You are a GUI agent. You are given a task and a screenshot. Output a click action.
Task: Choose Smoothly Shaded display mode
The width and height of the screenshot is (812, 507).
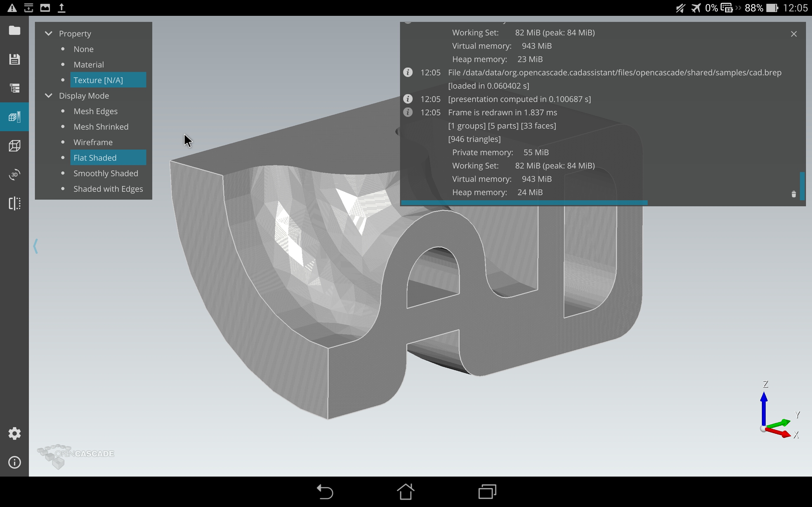coord(106,173)
